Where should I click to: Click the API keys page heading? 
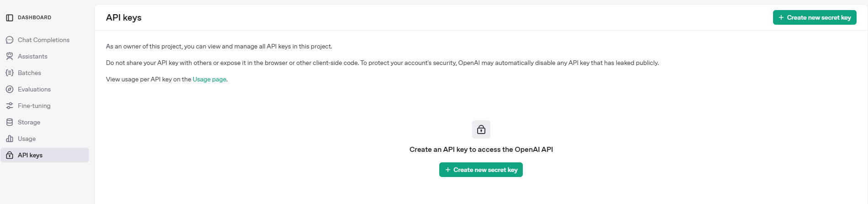pyautogui.click(x=124, y=18)
